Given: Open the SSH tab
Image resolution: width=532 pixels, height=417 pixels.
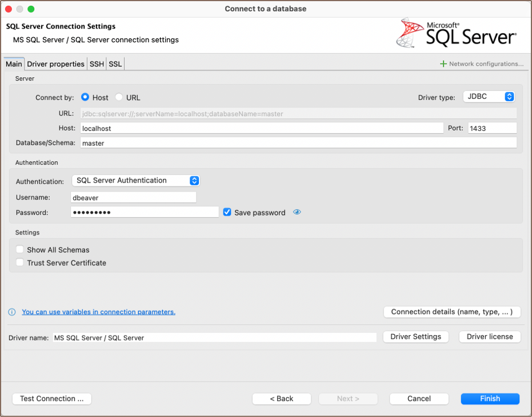Looking at the screenshot, I should tap(97, 64).
